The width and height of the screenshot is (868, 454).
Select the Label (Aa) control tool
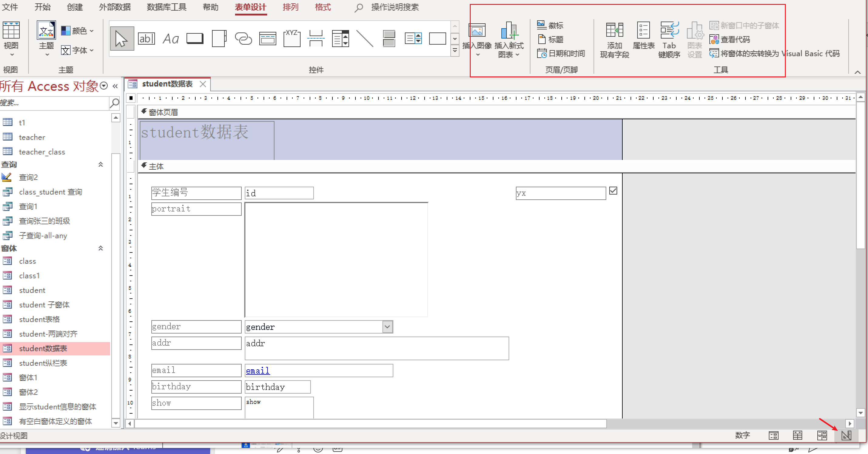click(x=170, y=39)
